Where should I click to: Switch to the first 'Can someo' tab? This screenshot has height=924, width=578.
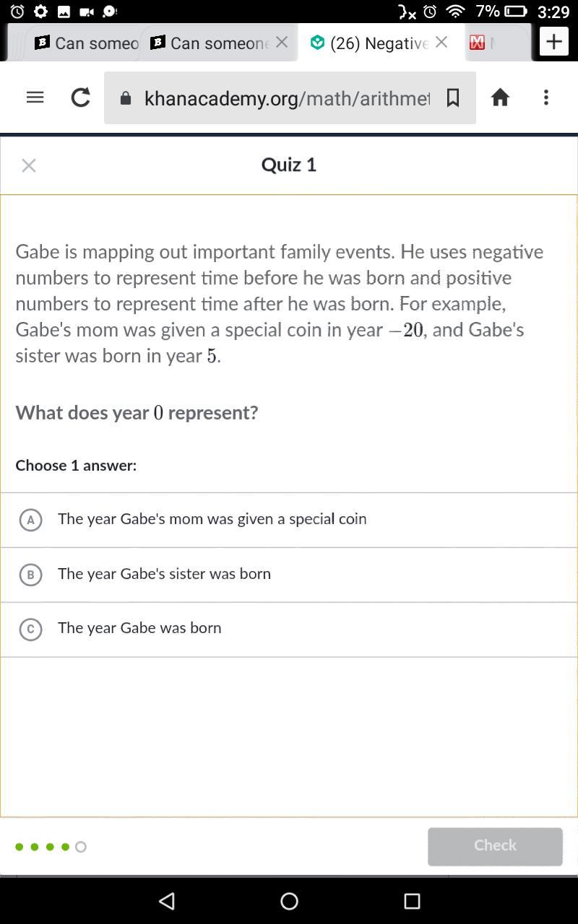pos(87,43)
